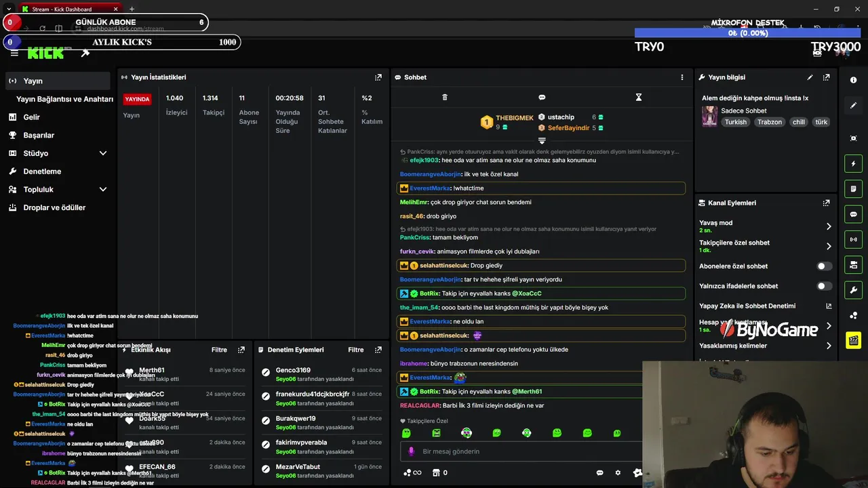This screenshot has width=868, height=488.
Task: Select the speech bubble tab in the Sohbet panel
Action: [x=542, y=98]
